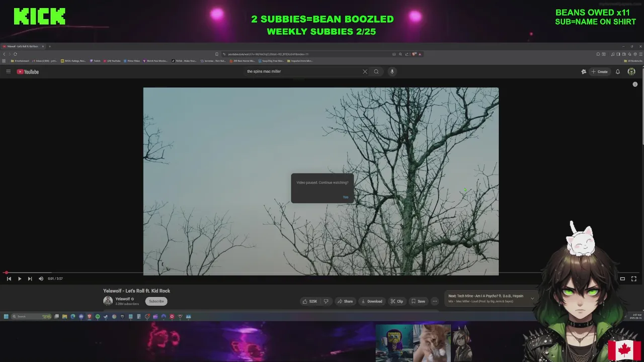This screenshot has height=362, width=644.
Task: Open the more actions ellipsis menu
Action: coord(435,301)
